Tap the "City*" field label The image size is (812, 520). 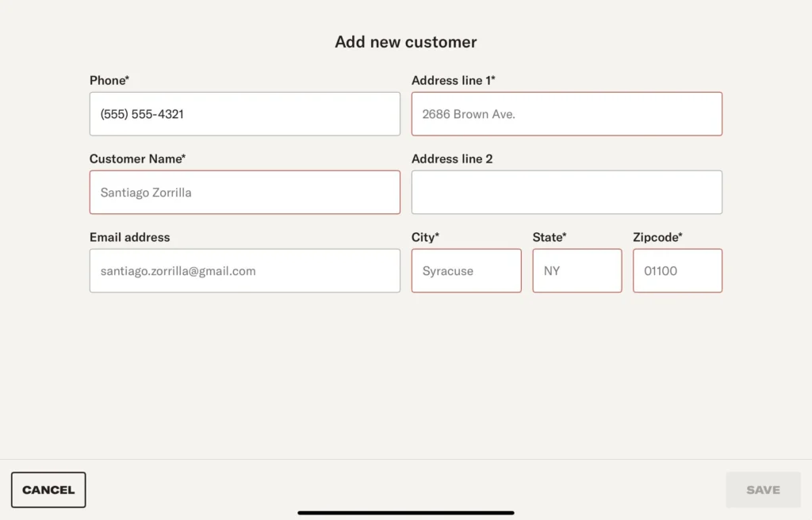point(425,238)
